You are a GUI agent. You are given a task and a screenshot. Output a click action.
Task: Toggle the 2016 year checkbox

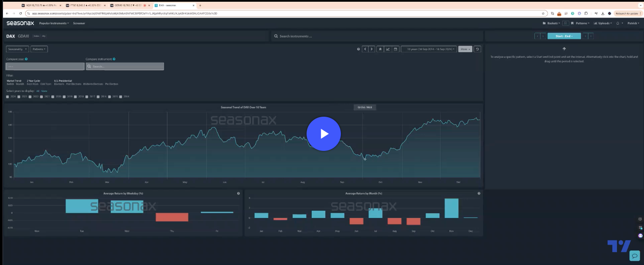tap(98, 97)
